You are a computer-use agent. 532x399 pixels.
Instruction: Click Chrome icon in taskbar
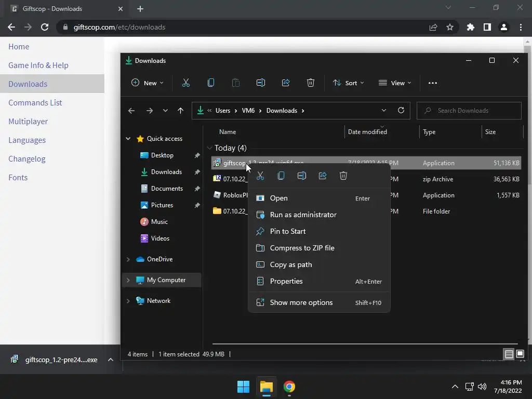coord(289,387)
